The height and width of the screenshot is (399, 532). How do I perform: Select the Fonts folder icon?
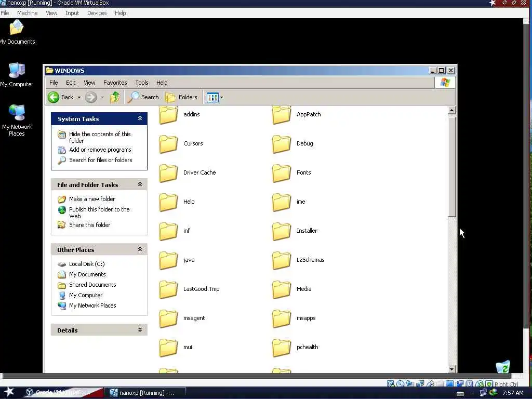coord(282,173)
